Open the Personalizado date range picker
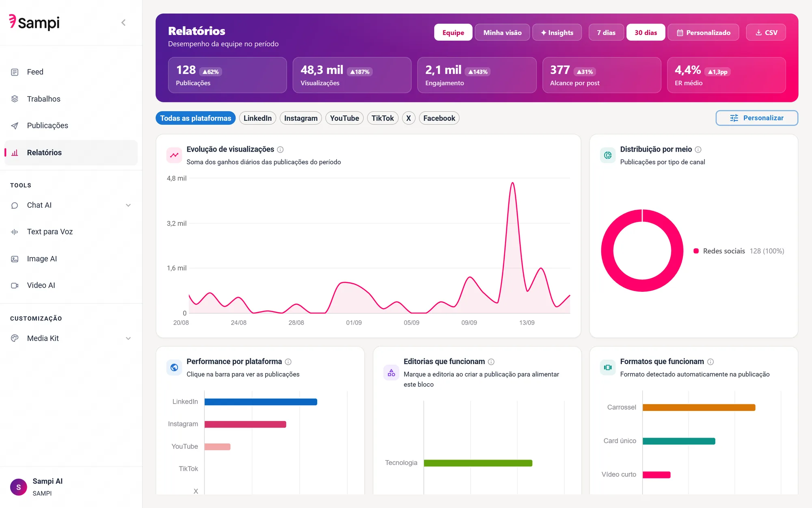 click(x=703, y=33)
